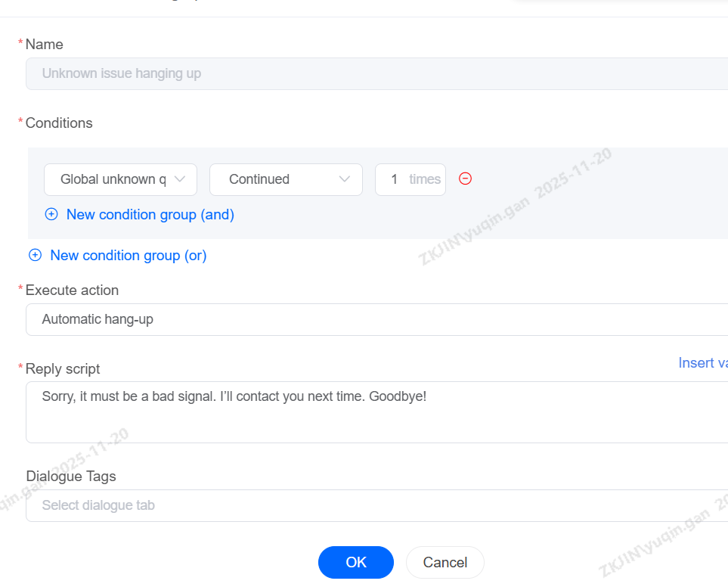Open the Global unknown condition type dropdown

pos(113,179)
